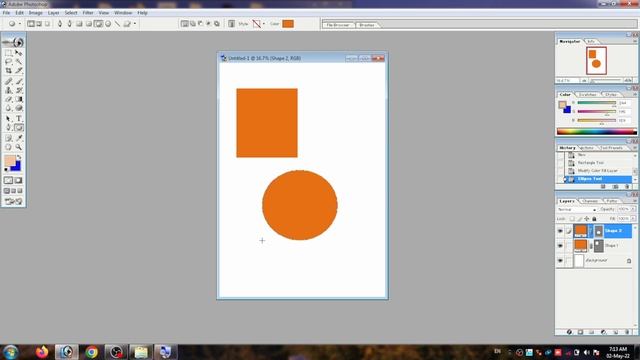Delete layer using trash icon
This screenshot has height=360, width=640.
coord(628,332)
